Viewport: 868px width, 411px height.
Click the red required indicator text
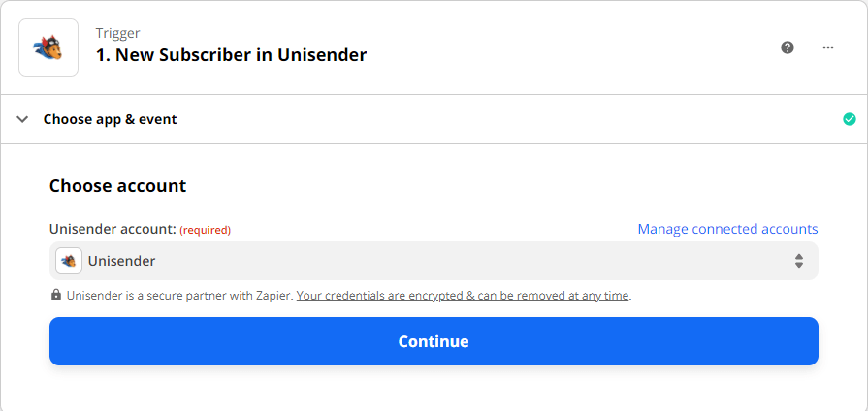205,230
